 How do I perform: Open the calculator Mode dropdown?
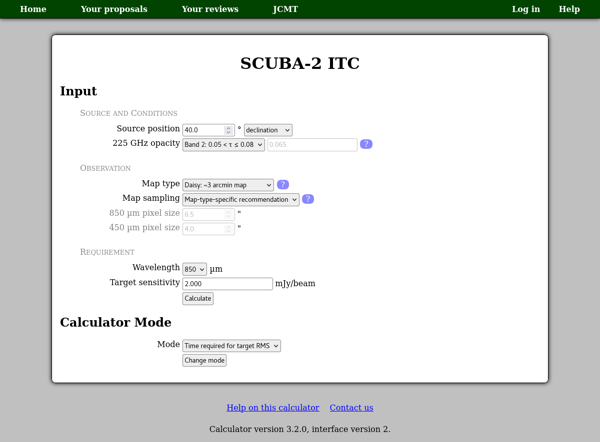point(232,346)
